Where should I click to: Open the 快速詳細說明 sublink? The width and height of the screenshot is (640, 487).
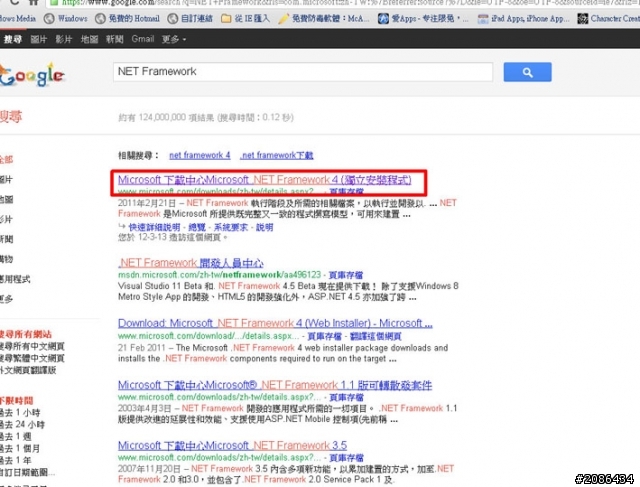point(154,227)
